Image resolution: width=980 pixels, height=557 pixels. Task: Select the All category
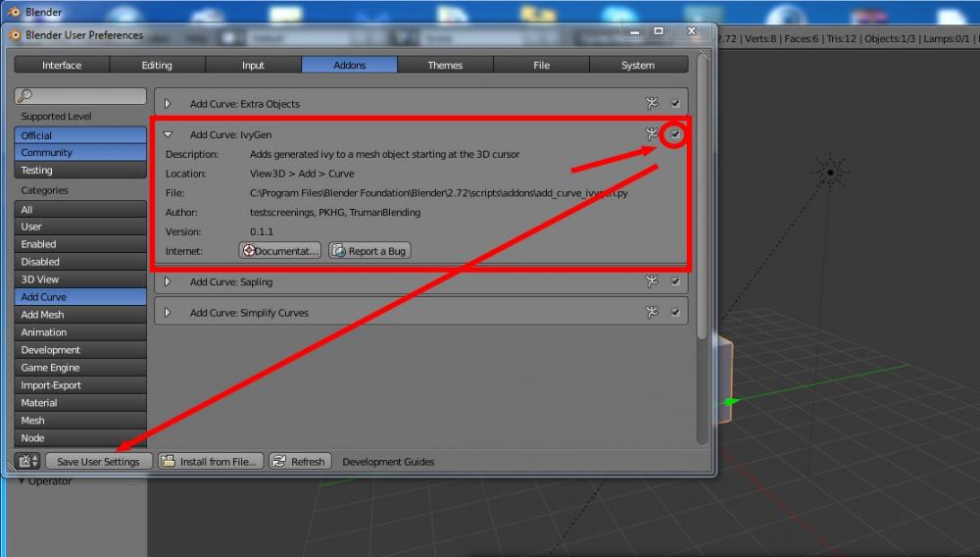(x=80, y=210)
